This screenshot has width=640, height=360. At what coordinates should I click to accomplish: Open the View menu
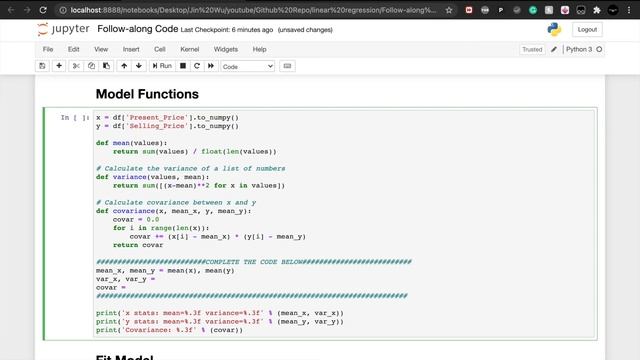(x=101, y=49)
